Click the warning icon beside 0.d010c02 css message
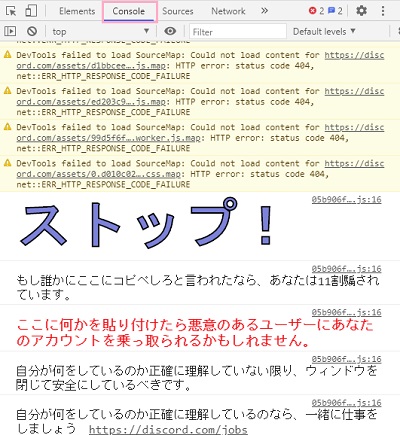 coord(7,163)
